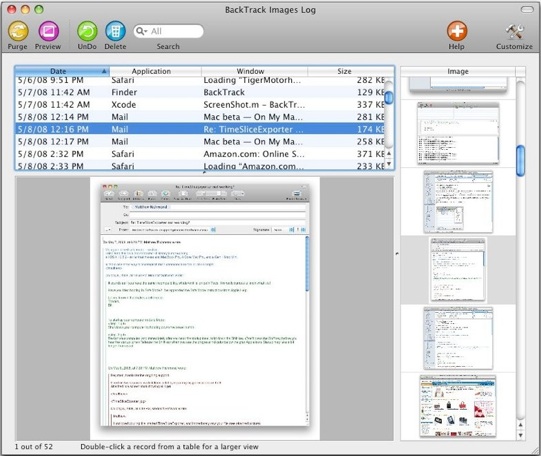Select the 5/8/08 12:14 PM Mail row
The width and height of the screenshot is (541, 456).
tap(200, 117)
